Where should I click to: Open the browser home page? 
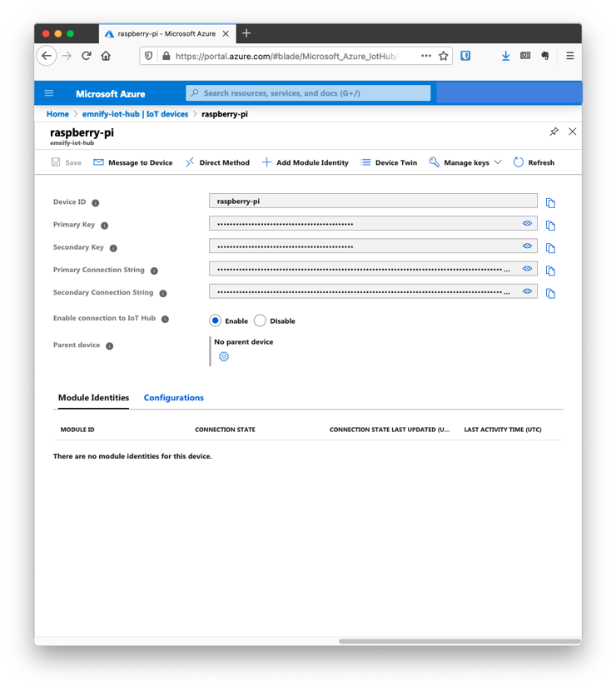106,56
